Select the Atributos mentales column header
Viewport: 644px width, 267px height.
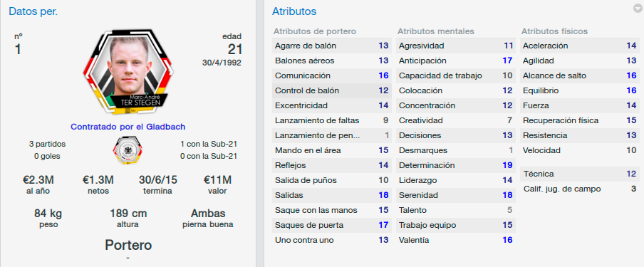click(436, 31)
